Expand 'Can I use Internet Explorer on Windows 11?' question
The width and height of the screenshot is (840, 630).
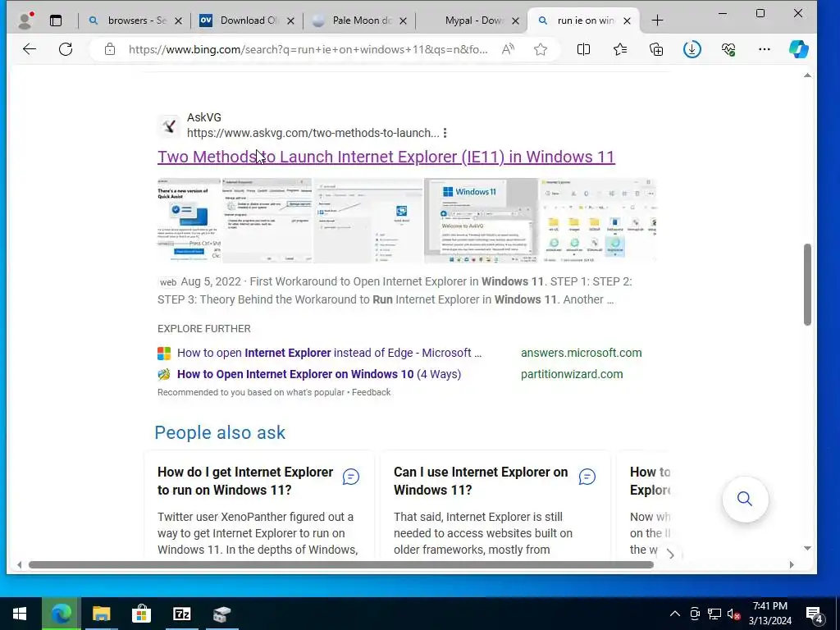click(x=481, y=481)
